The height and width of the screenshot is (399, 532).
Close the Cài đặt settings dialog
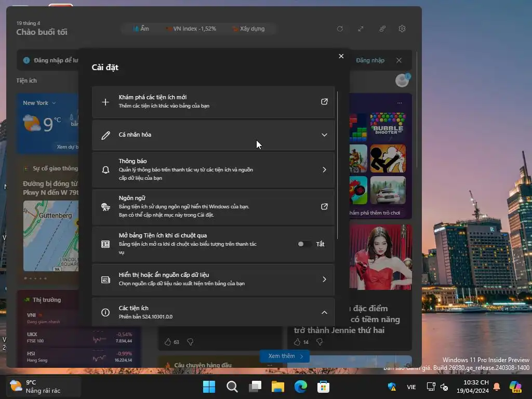click(x=341, y=56)
